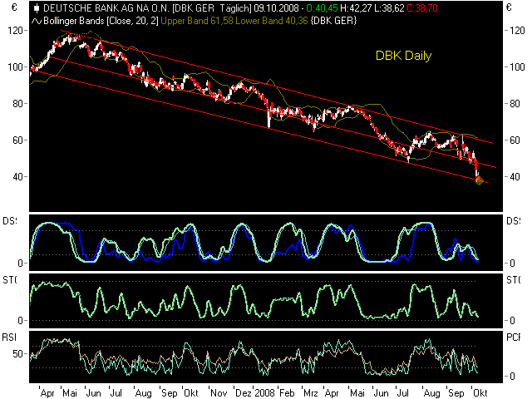Screen dimensions: 532x399
Task: Select the orange diamond last-price marker
Action: pos(479,181)
